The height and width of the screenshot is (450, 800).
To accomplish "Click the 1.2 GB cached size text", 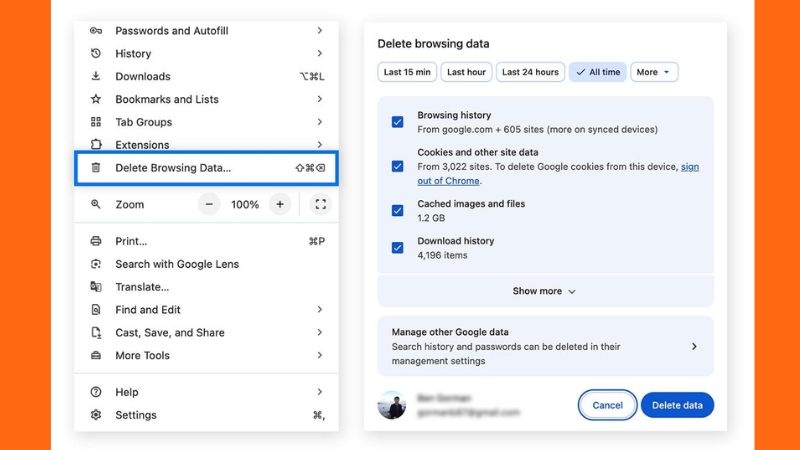I will tap(431, 218).
